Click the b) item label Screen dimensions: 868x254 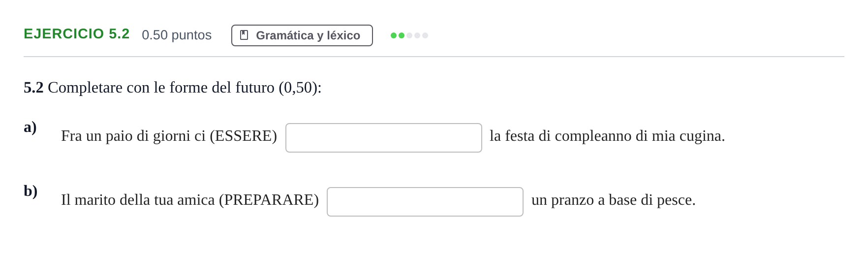click(x=31, y=191)
